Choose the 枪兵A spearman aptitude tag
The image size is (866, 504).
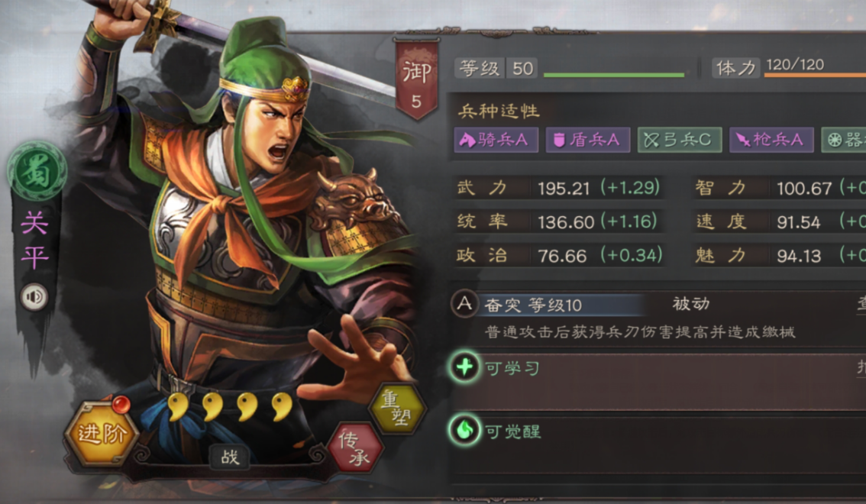coord(771,141)
